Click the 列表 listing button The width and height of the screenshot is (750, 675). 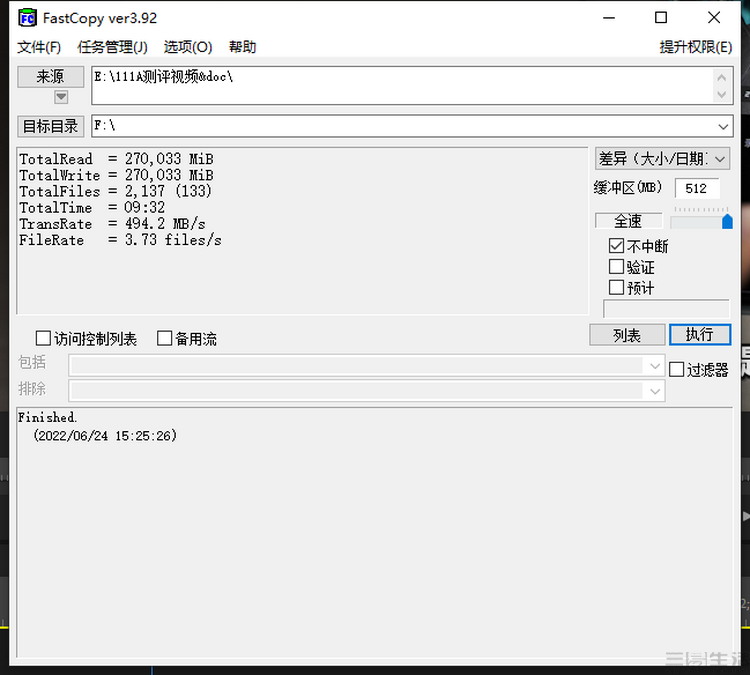[x=627, y=335]
